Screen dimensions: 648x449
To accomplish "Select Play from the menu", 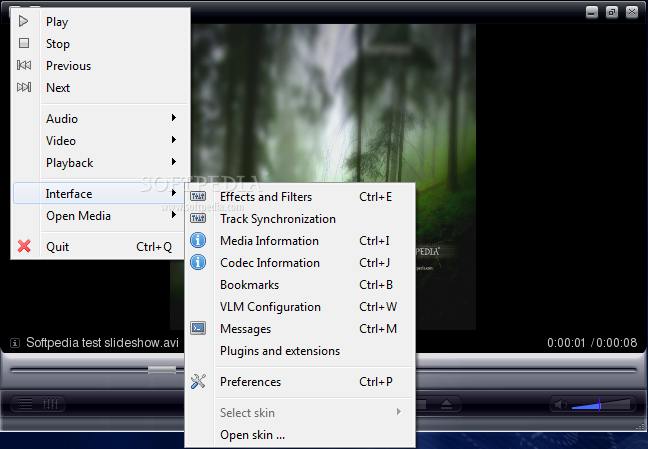I will 99,21.
